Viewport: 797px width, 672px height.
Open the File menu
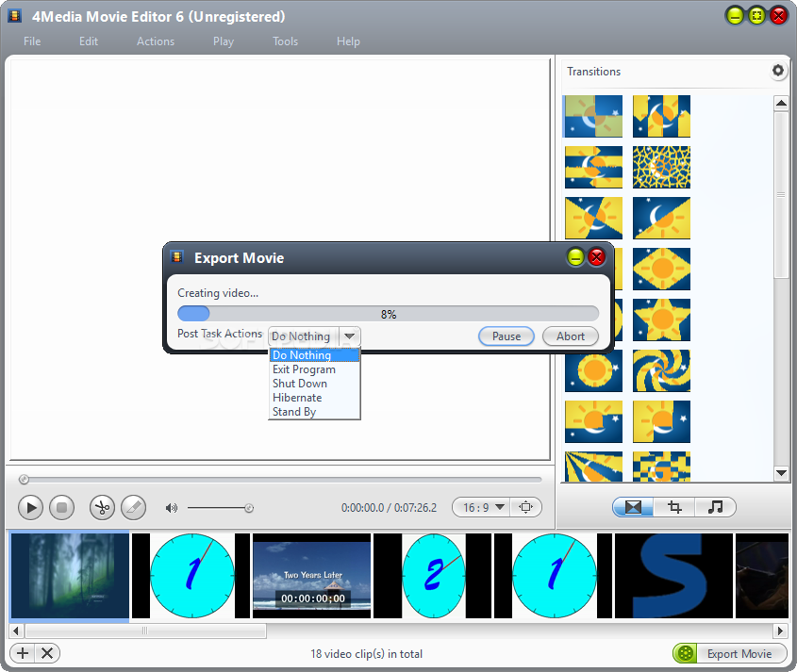pos(32,41)
